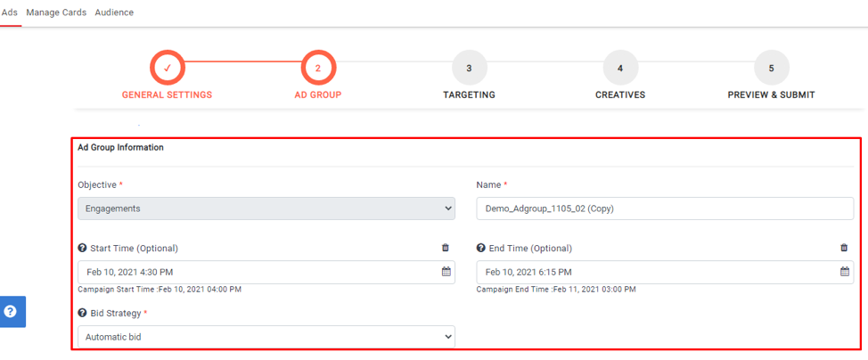Switch to the Ads tab

10,12
